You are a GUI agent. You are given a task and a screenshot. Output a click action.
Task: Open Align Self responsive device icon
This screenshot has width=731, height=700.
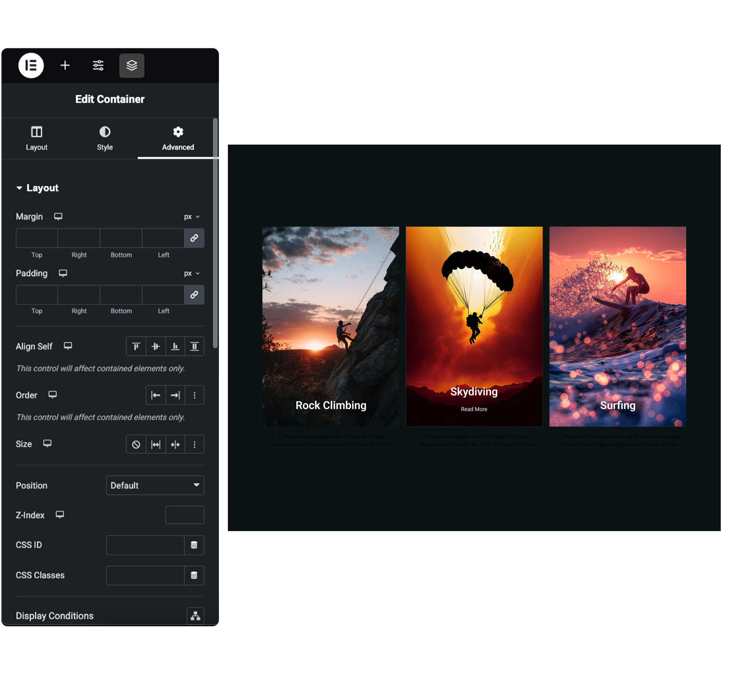point(68,346)
